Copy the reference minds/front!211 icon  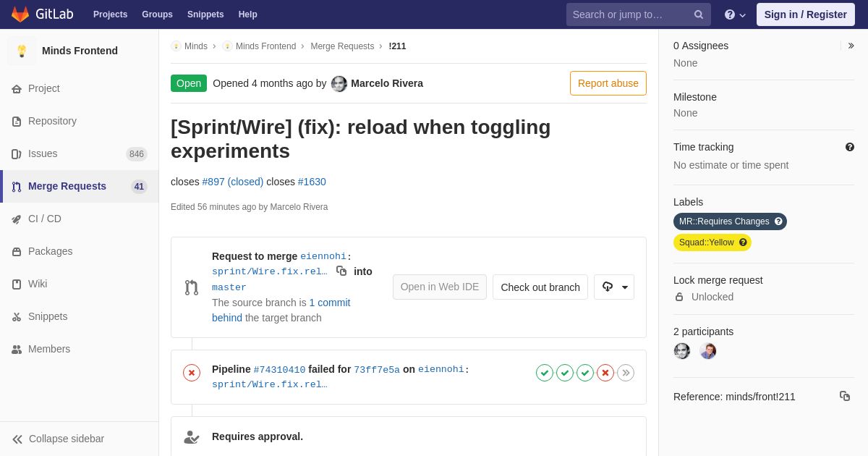point(845,396)
